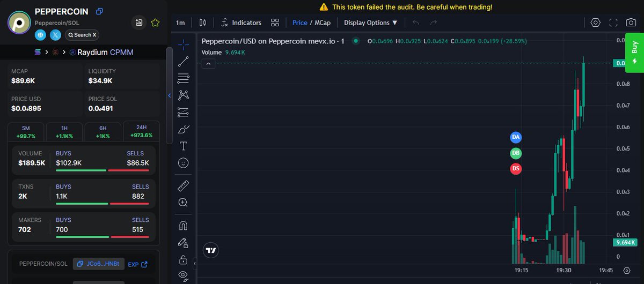The height and width of the screenshot is (284, 644).
Task: Select the zoom in tool
Action: [183, 203]
